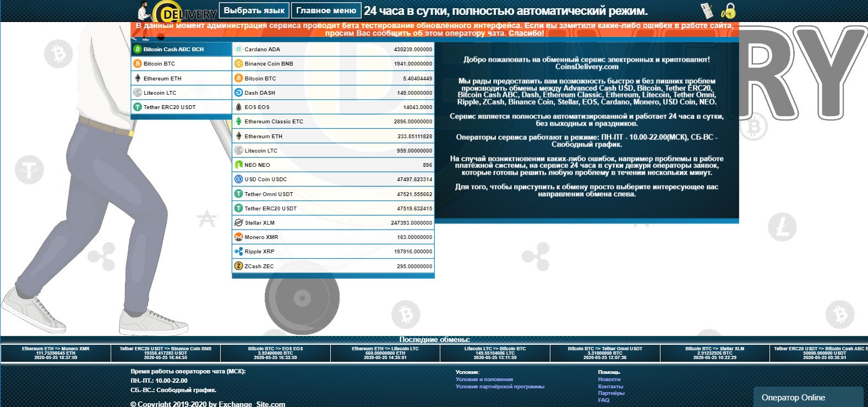Click the golden padlock login icon
Viewport: 868px width, 407px height.
(x=728, y=10)
